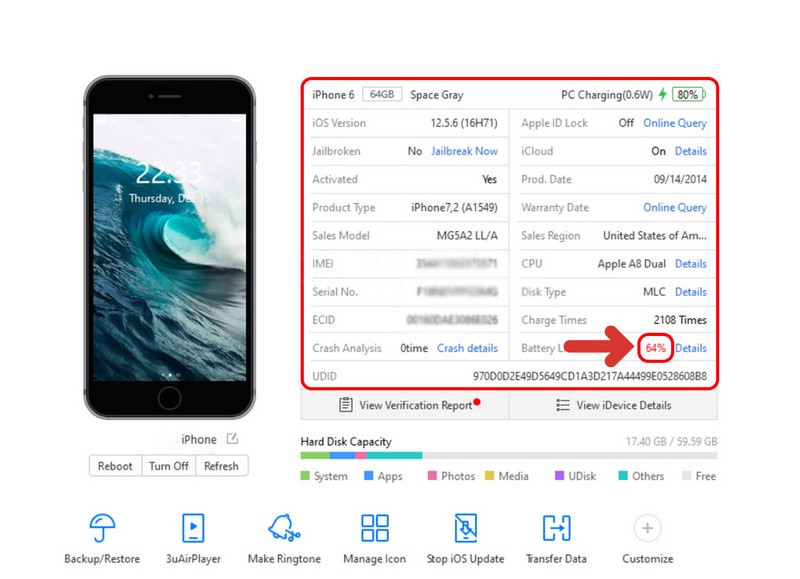The width and height of the screenshot is (800, 579).
Task: Open View iDevice Details
Action: pyautogui.click(x=613, y=405)
